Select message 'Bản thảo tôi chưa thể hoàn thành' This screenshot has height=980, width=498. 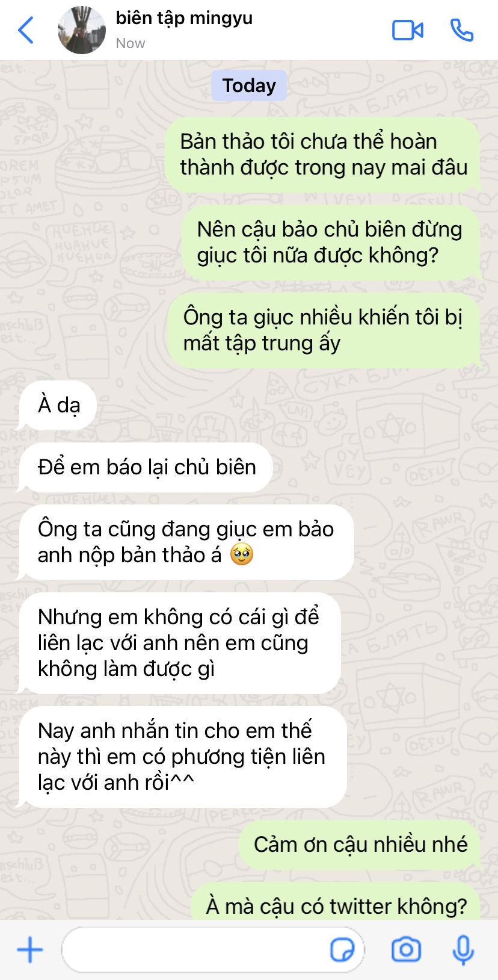coord(324,155)
